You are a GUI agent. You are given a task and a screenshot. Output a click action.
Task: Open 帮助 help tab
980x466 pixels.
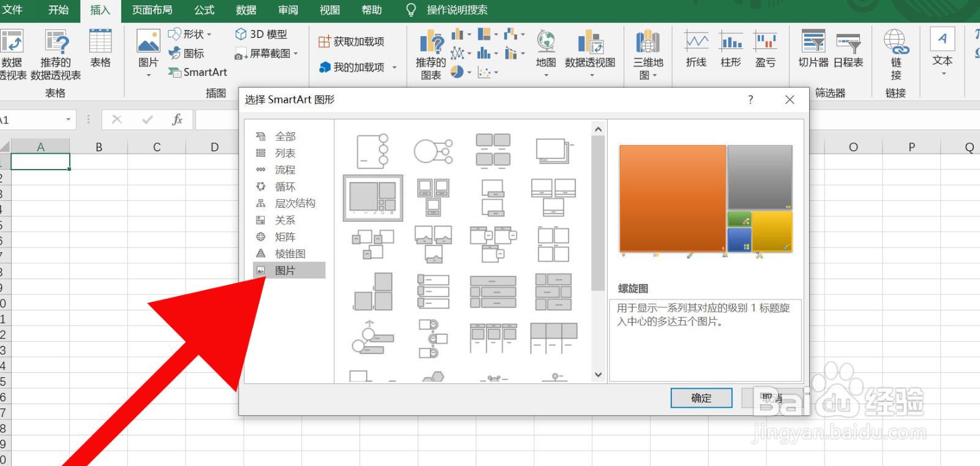371,10
